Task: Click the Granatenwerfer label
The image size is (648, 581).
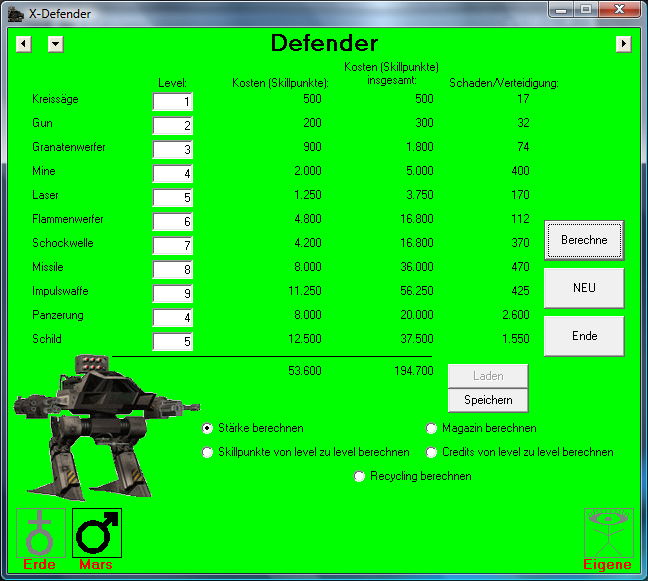Action: pos(69,147)
